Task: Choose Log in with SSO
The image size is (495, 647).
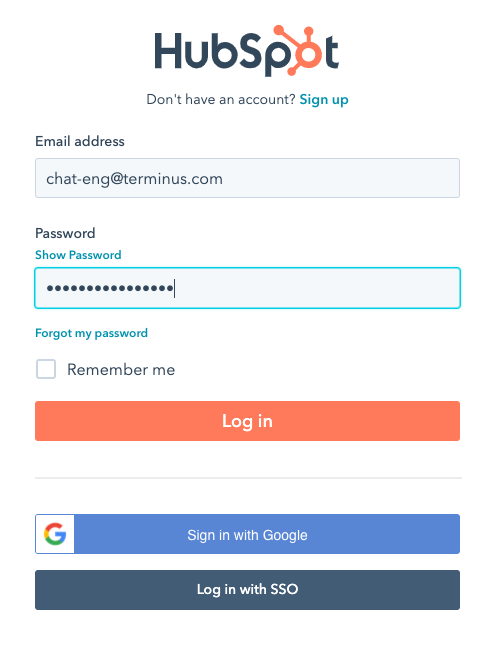Action: [248, 590]
